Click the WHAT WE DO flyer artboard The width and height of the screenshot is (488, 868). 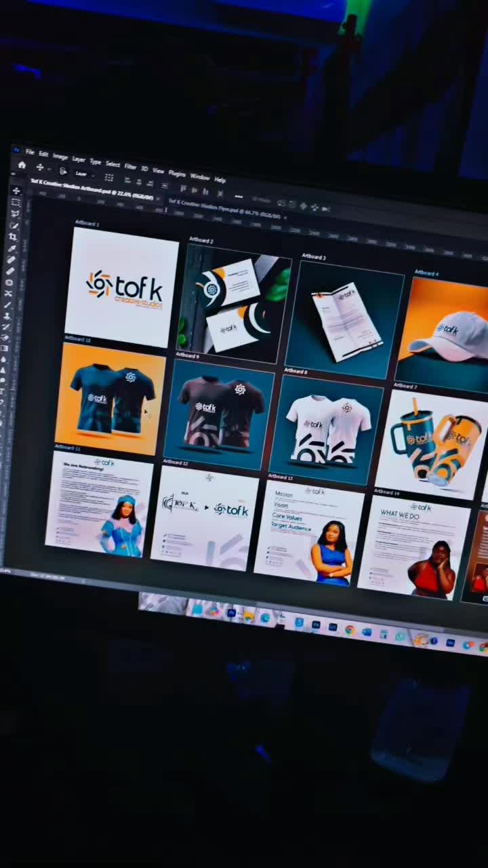413,547
